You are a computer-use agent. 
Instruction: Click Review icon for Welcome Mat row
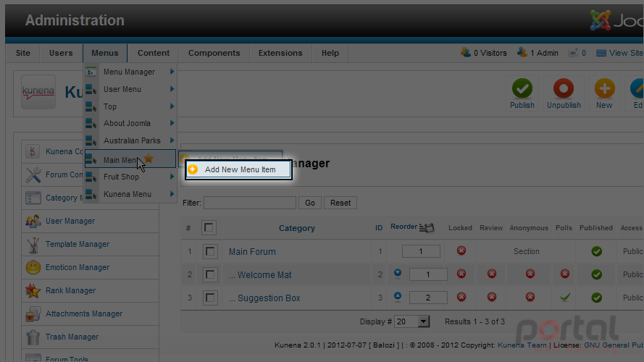pyautogui.click(x=492, y=274)
